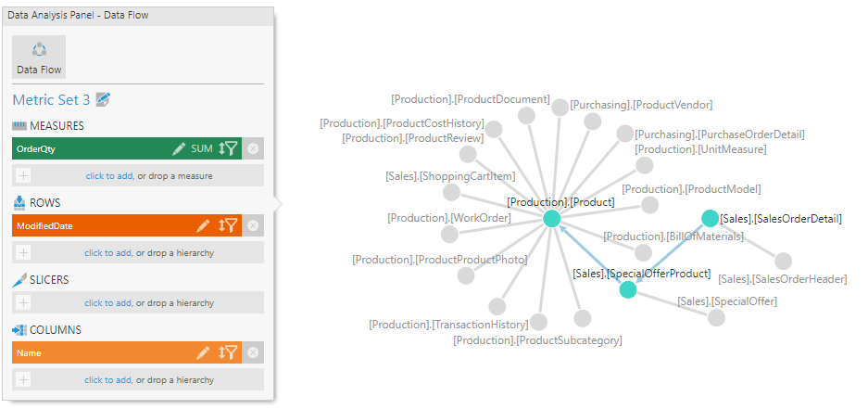Edit the OrderQty measure with pencil icon
This screenshot has width=868, height=409.
pos(179,148)
